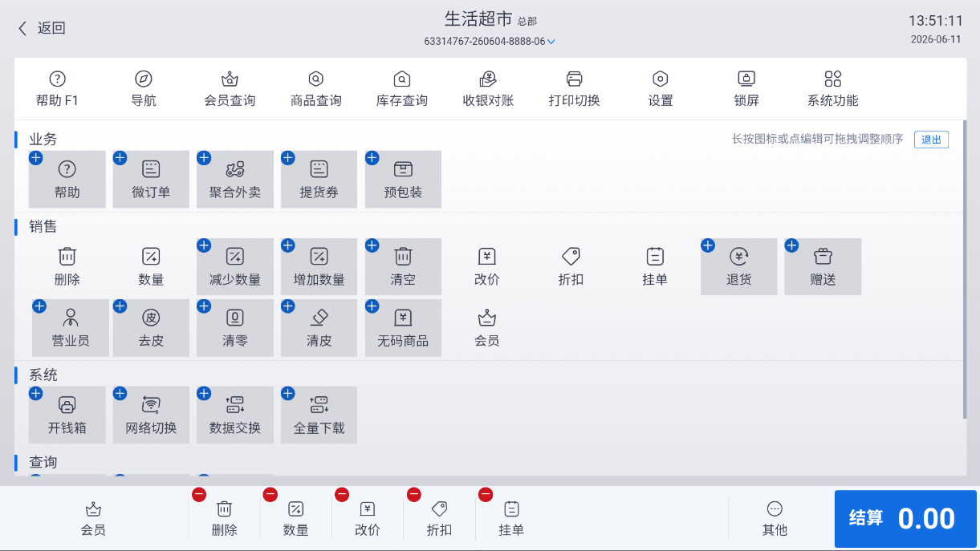
Task: Click the 数据交换 tile
Action: [235, 415]
